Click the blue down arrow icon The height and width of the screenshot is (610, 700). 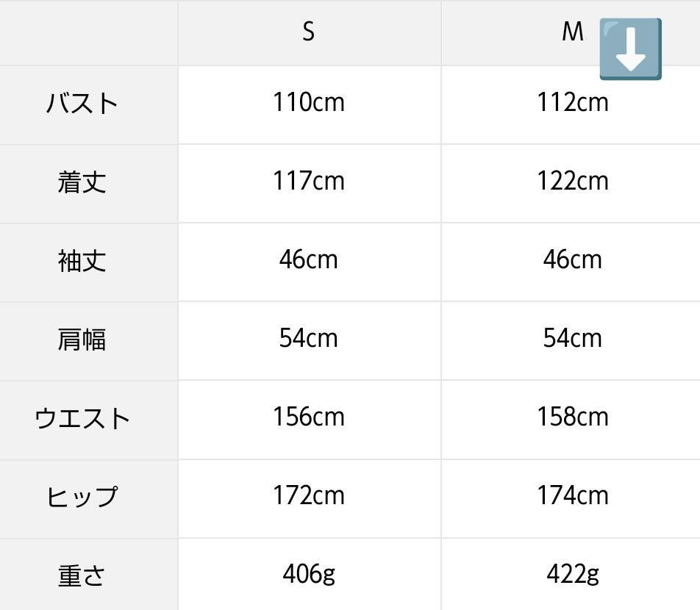coord(630,49)
